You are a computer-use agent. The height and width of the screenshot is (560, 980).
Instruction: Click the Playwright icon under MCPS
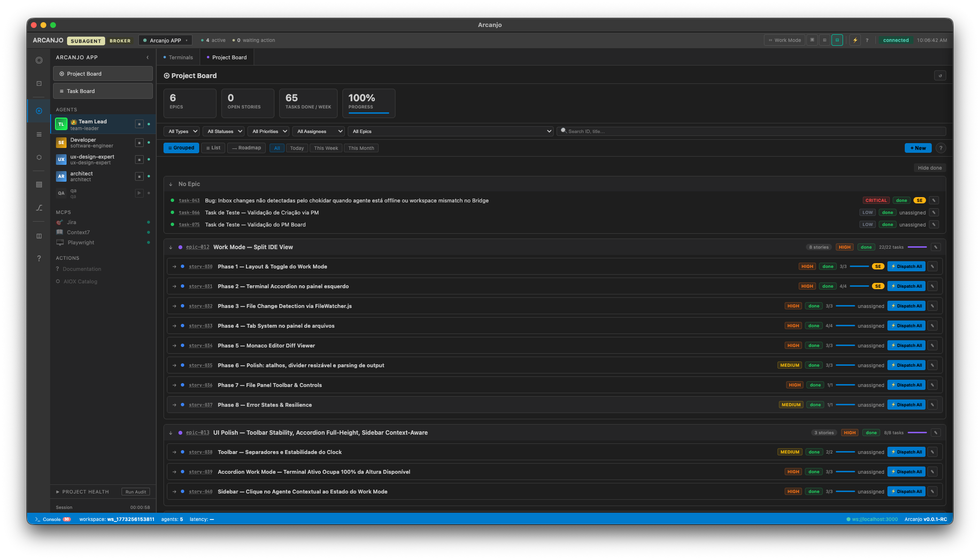pos(60,242)
